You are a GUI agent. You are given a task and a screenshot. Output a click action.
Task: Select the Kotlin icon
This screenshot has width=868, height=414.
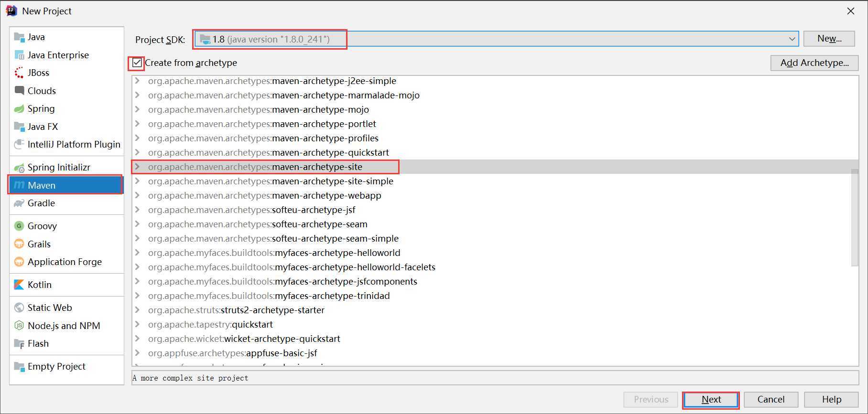[x=19, y=285]
